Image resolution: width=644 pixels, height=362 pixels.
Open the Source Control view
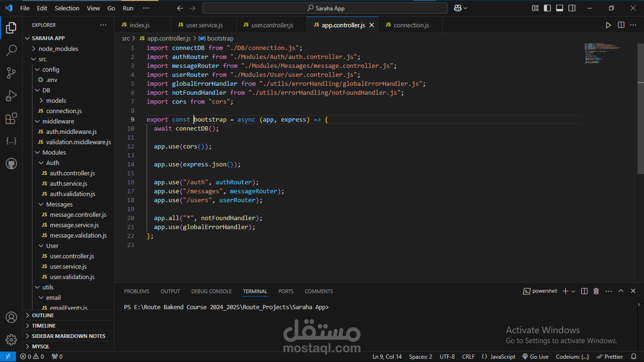click(11, 73)
